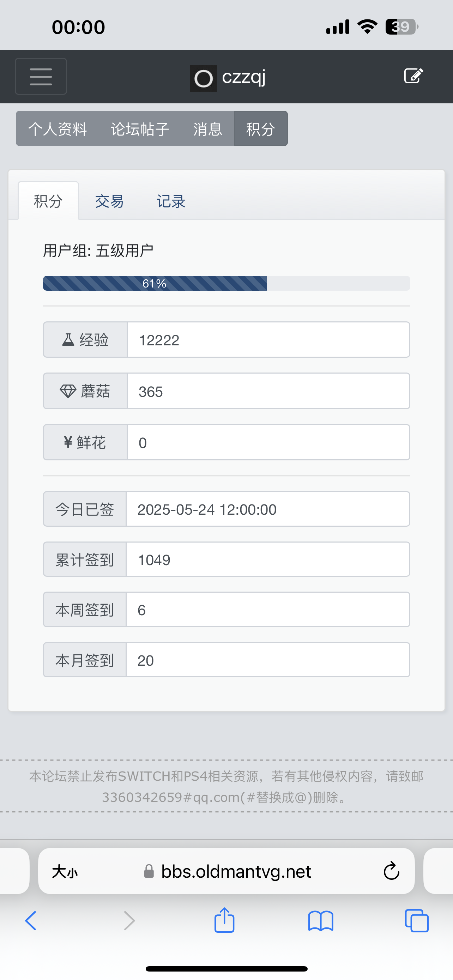The width and height of the screenshot is (453, 980).
Task: Reload the page with refresh icon
Action: pos(391,871)
